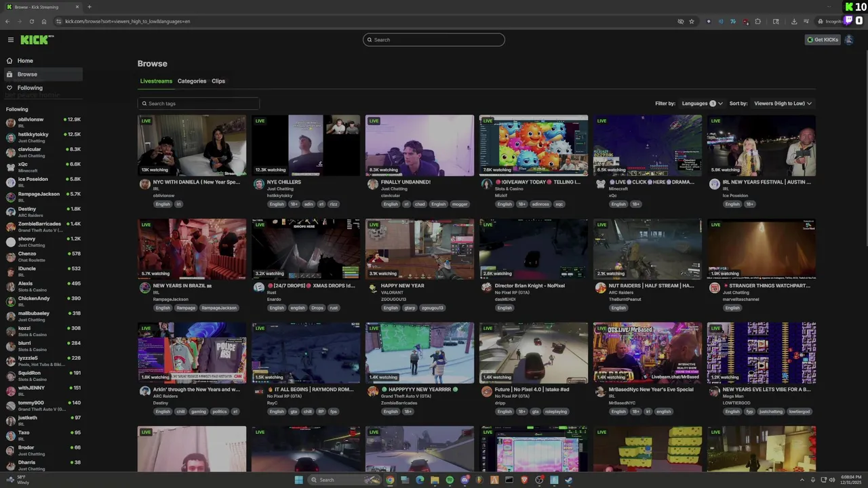
Task: Open Spotify from the taskbar
Action: 450,480
